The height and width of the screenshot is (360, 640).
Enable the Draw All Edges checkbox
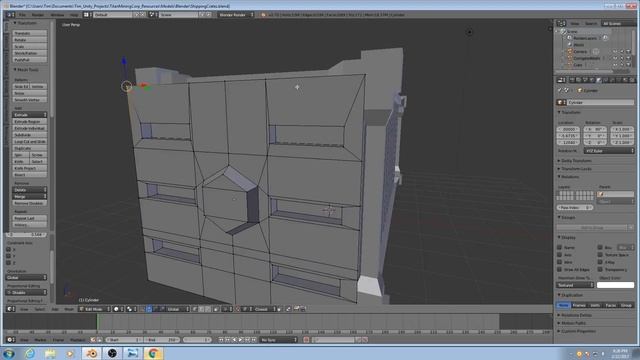[x=560, y=269]
